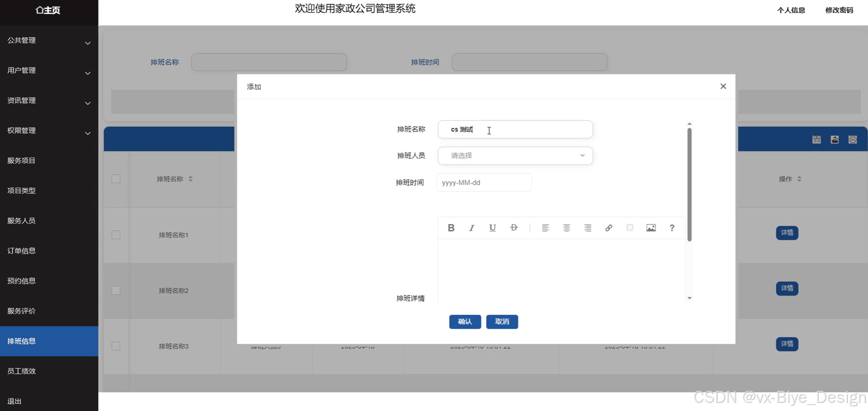The height and width of the screenshot is (411, 868).
Task: Check the 排班名称1 row checkbox
Action: [x=116, y=235]
